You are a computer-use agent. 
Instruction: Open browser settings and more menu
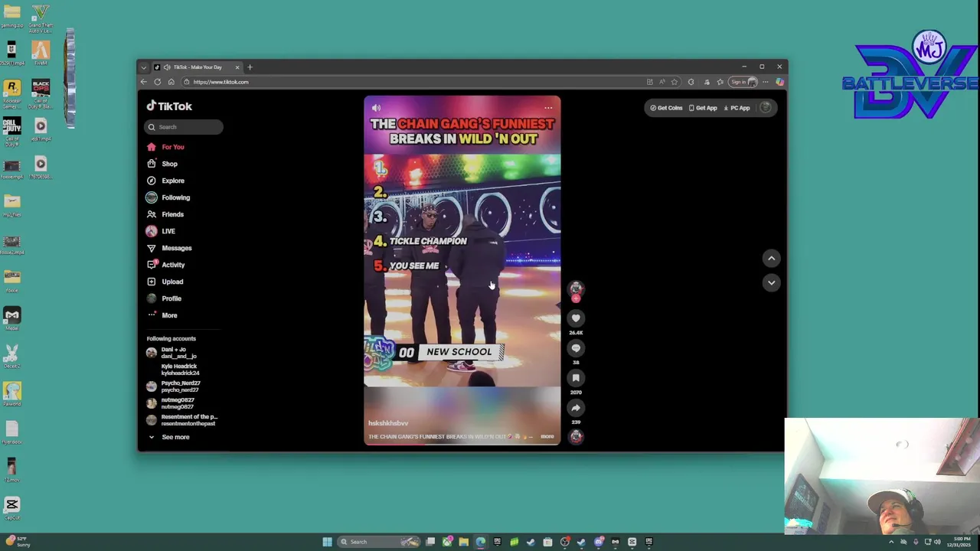tap(765, 82)
